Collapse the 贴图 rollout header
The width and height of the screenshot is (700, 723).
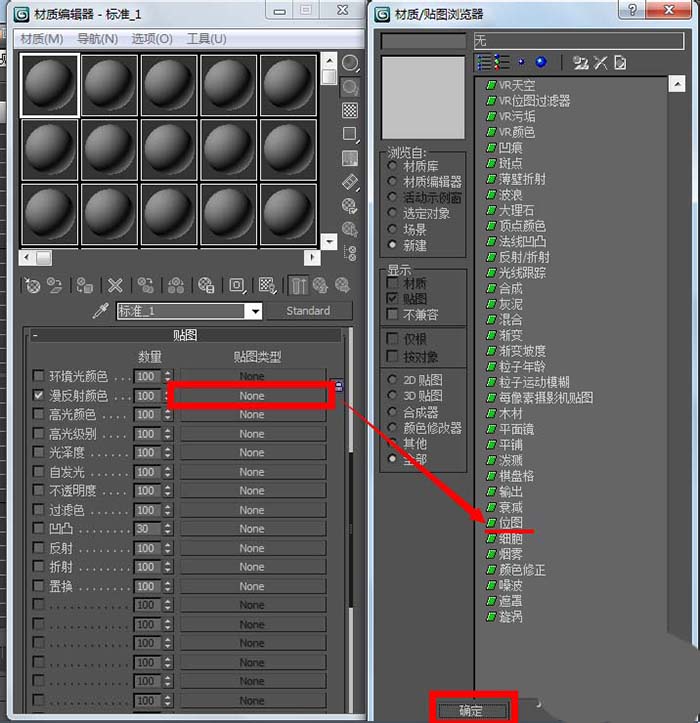(x=185, y=335)
